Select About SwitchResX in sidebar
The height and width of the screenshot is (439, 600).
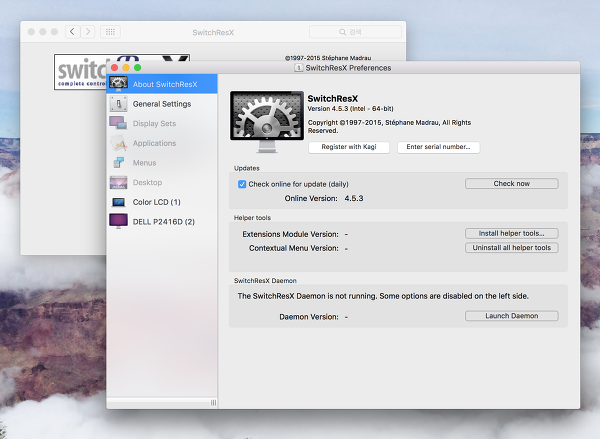162,84
